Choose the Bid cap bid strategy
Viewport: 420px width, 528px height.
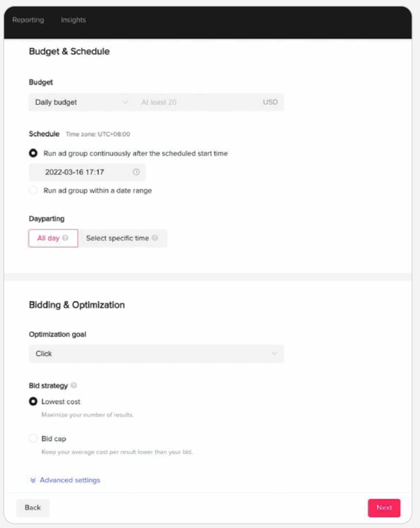[x=33, y=439]
